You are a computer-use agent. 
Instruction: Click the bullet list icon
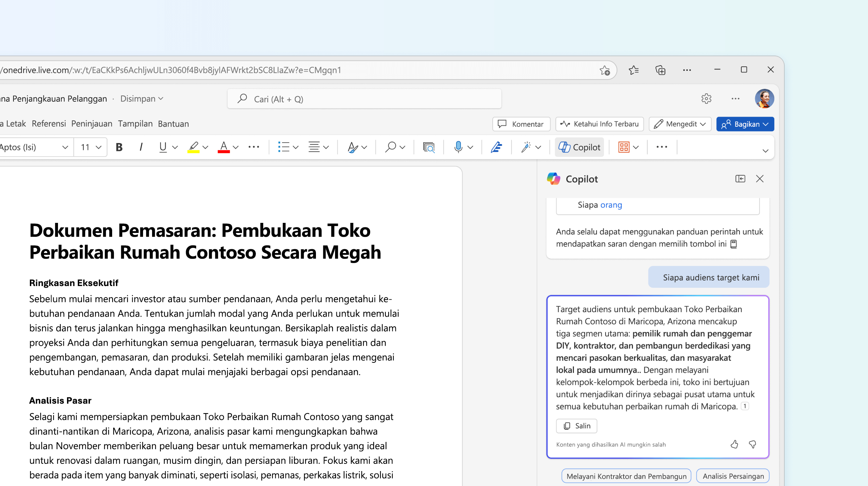(283, 147)
